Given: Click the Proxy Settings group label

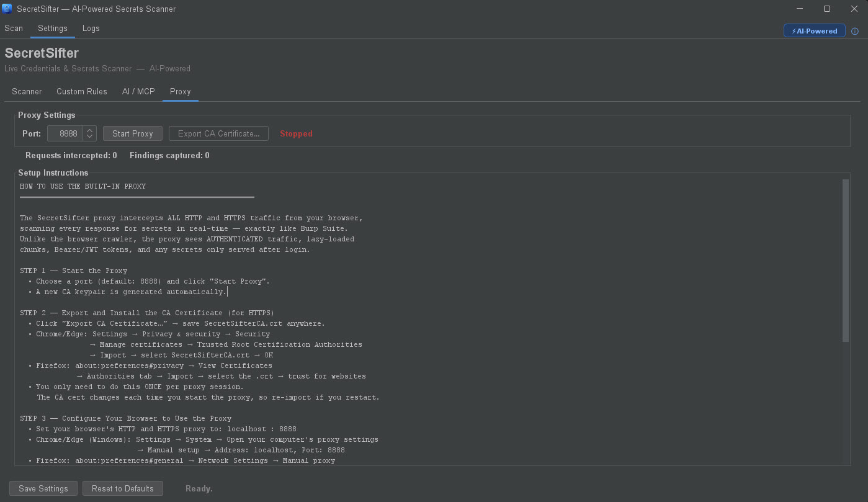Looking at the screenshot, I should [x=47, y=115].
